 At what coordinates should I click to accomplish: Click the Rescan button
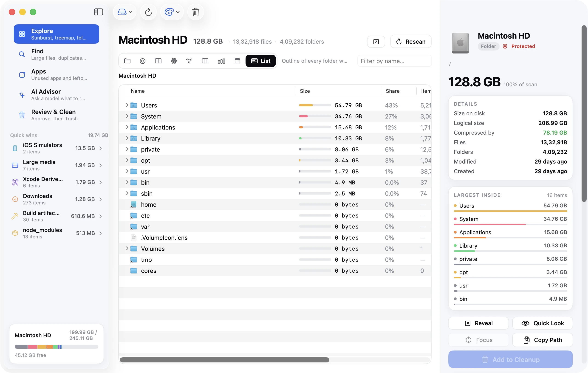click(x=411, y=42)
